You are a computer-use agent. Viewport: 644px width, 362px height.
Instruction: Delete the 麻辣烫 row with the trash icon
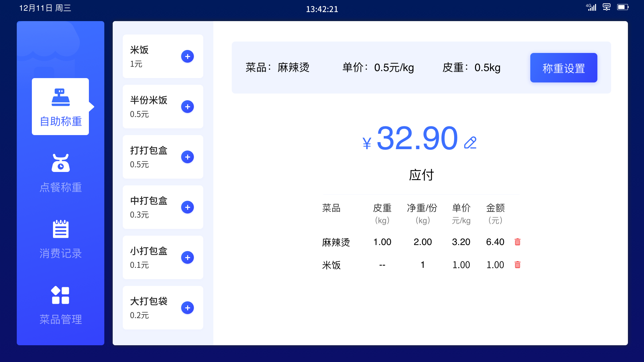518,242
